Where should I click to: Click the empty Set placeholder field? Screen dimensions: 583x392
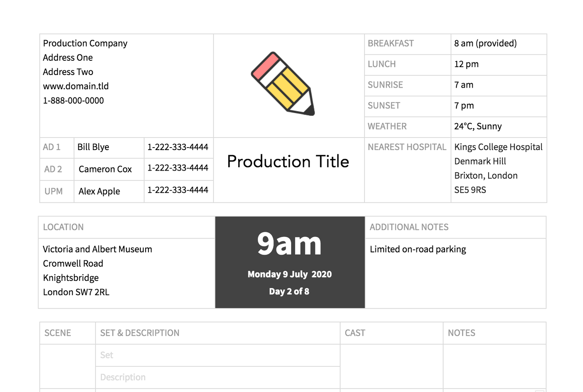coord(217,356)
